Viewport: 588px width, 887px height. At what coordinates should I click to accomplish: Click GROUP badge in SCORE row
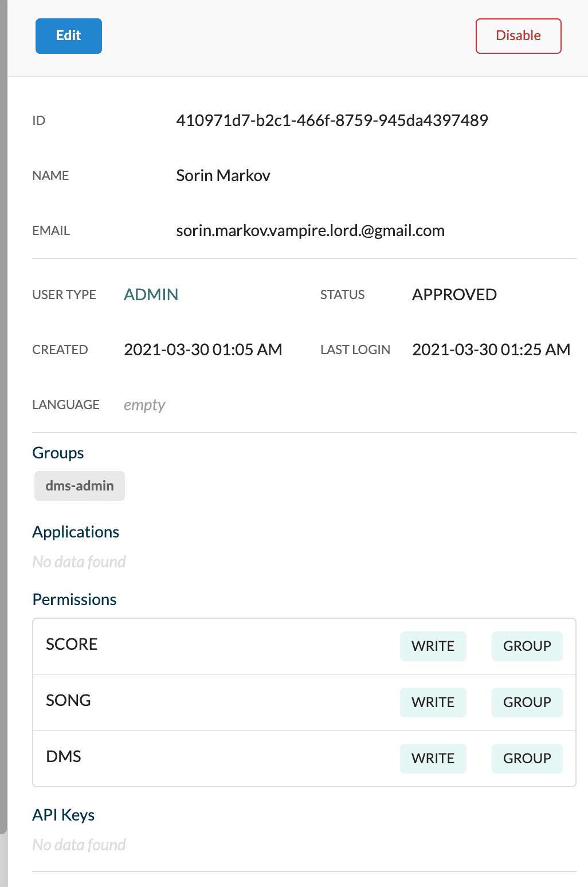(527, 646)
